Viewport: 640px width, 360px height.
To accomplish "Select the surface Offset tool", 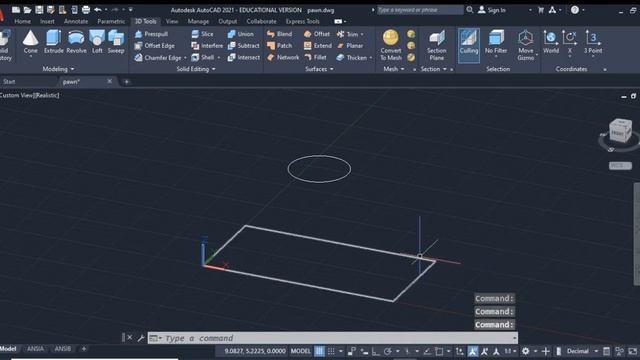I will click(317, 34).
